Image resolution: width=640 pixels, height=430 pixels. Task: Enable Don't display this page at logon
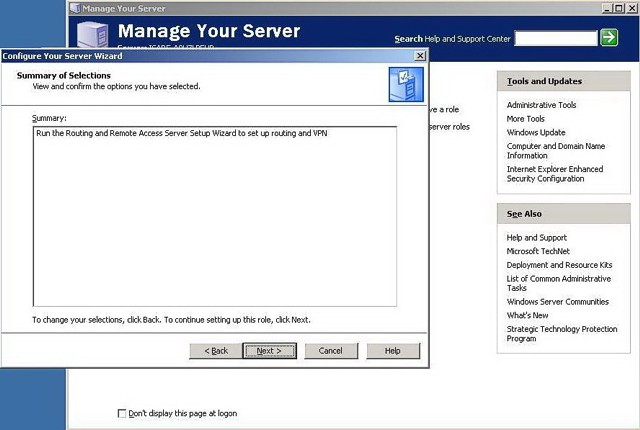tap(122, 413)
